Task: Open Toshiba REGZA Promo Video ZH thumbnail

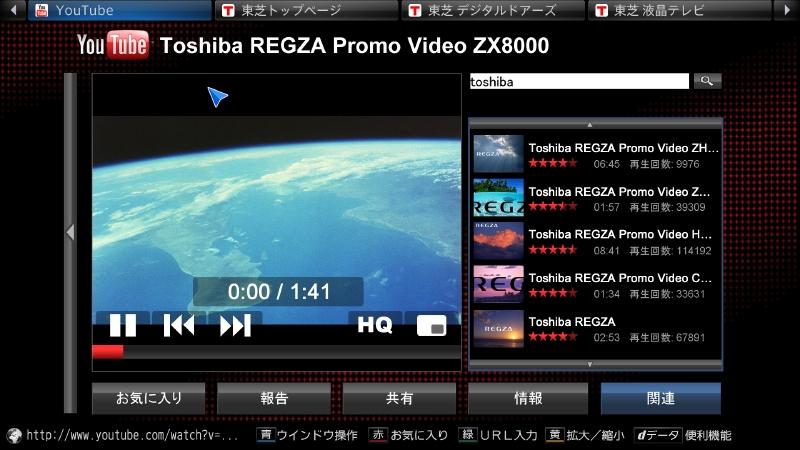Action: pos(498,154)
